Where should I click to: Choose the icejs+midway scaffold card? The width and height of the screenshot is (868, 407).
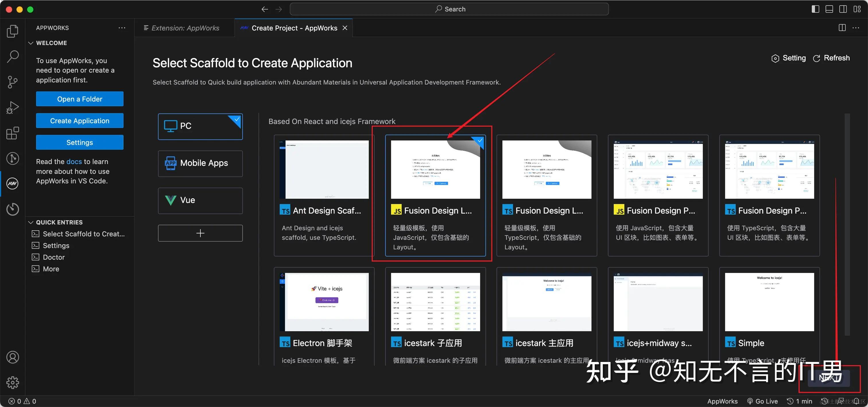(x=658, y=316)
